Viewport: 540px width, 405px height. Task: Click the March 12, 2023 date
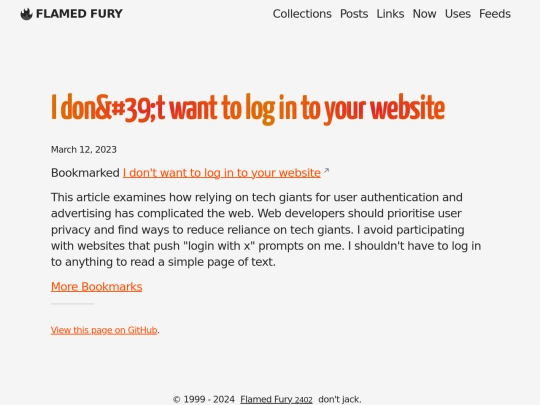pos(84,150)
